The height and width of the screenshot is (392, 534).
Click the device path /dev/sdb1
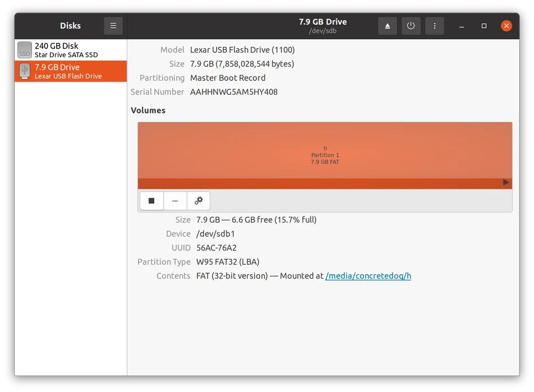click(215, 234)
